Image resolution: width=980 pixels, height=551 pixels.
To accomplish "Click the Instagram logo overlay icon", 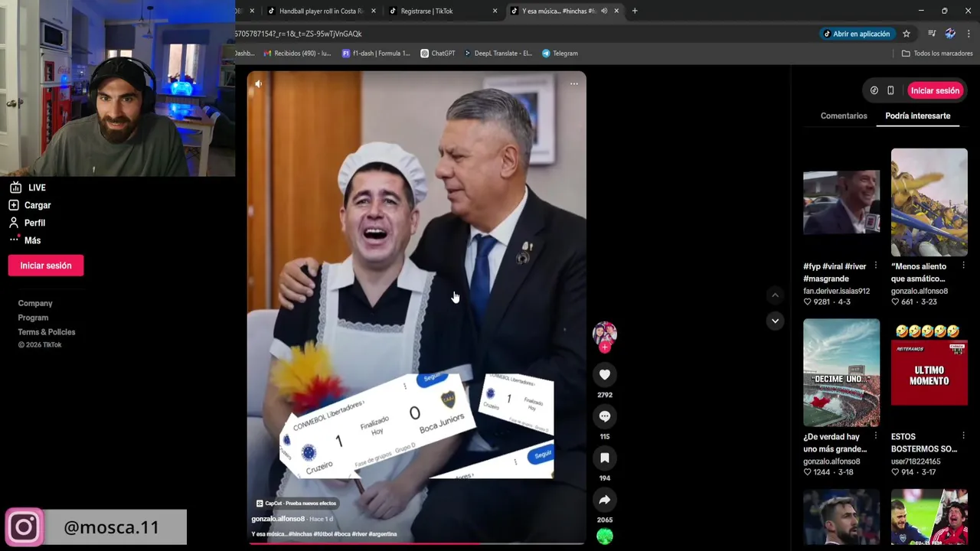I will point(24,527).
